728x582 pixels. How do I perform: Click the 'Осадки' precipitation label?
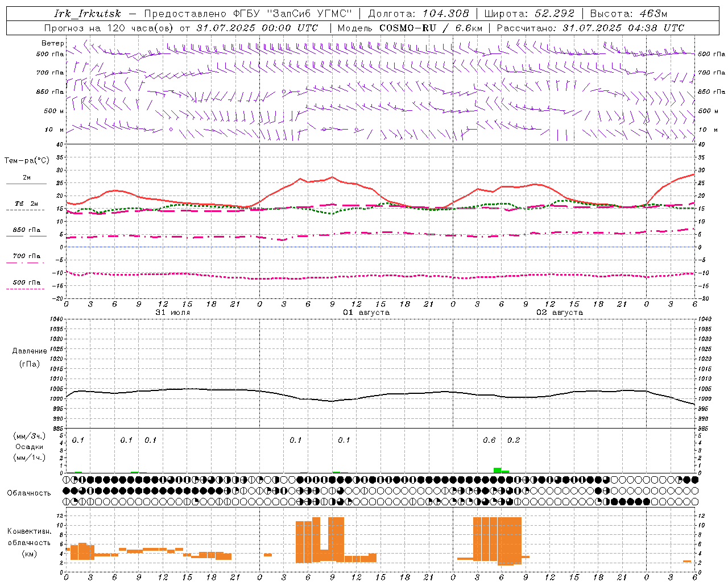point(30,447)
